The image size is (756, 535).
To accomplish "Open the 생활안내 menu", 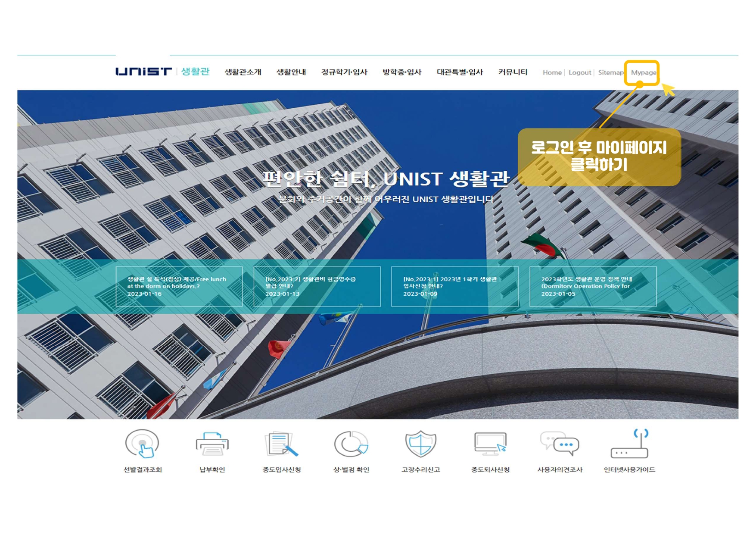I will coord(291,72).
